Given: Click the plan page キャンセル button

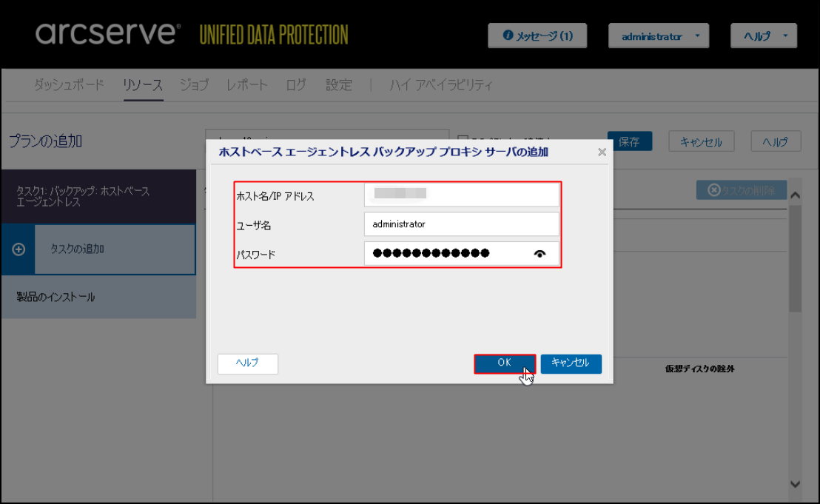Looking at the screenshot, I should pyautogui.click(x=702, y=141).
